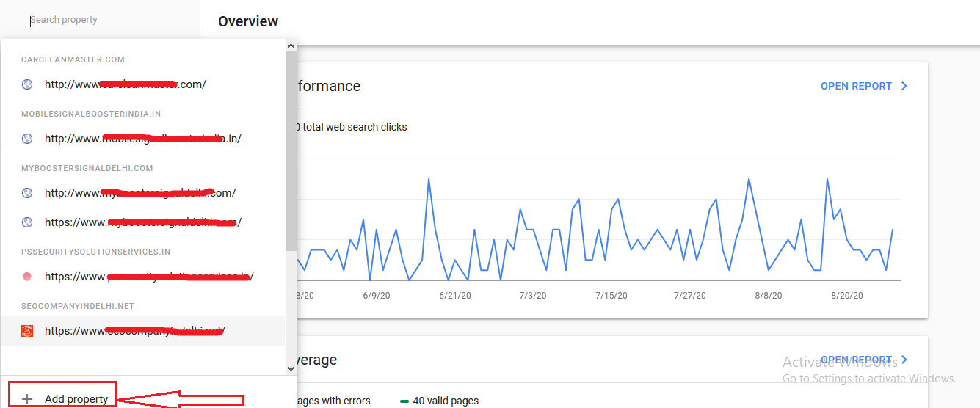Select the mobilesignalboosterindia.in property
Image resolution: width=980 pixels, height=408 pixels.
click(143, 139)
